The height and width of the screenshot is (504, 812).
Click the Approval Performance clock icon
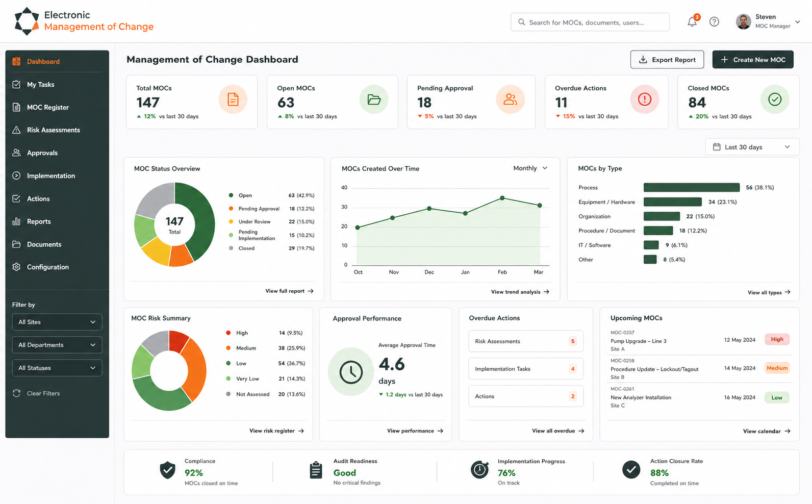pyautogui.click(x=351, y=372)
